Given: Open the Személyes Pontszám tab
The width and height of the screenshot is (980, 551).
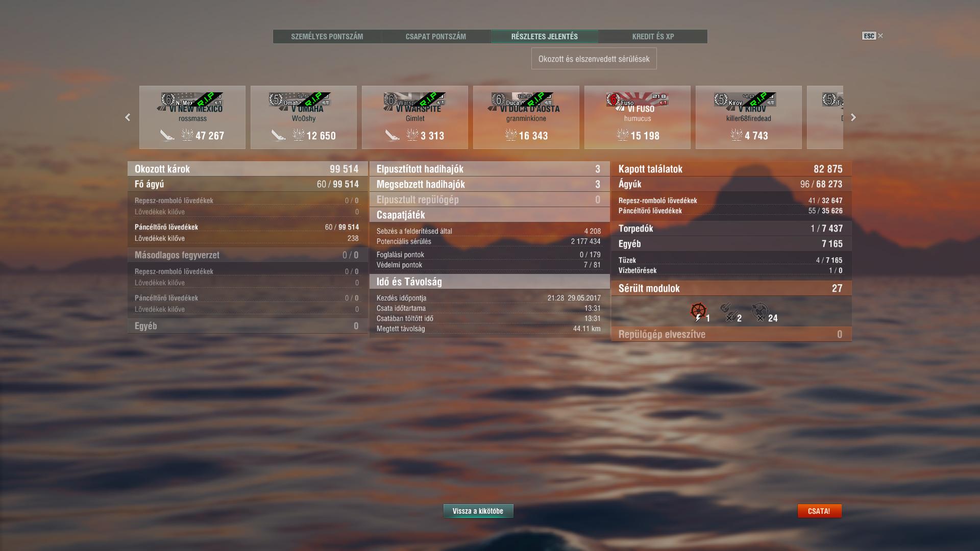Looking at the screenshot, I should pos(327,37).
